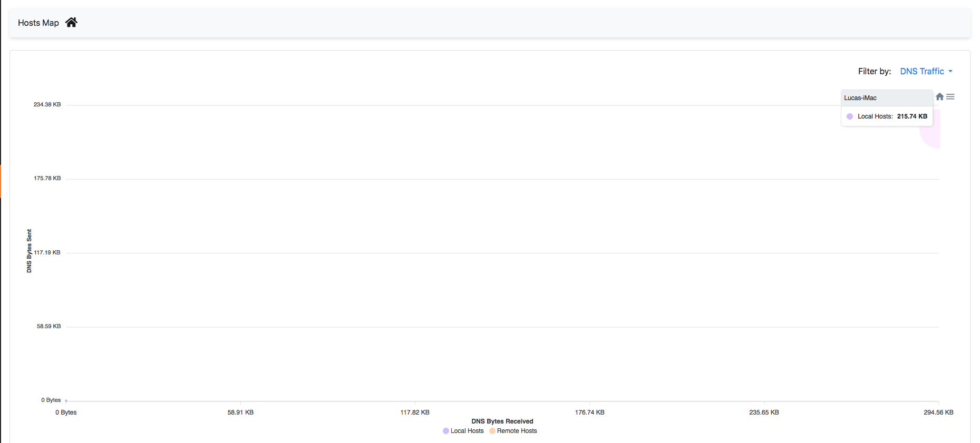Reset chart zoom with the chart home icon

939,96
